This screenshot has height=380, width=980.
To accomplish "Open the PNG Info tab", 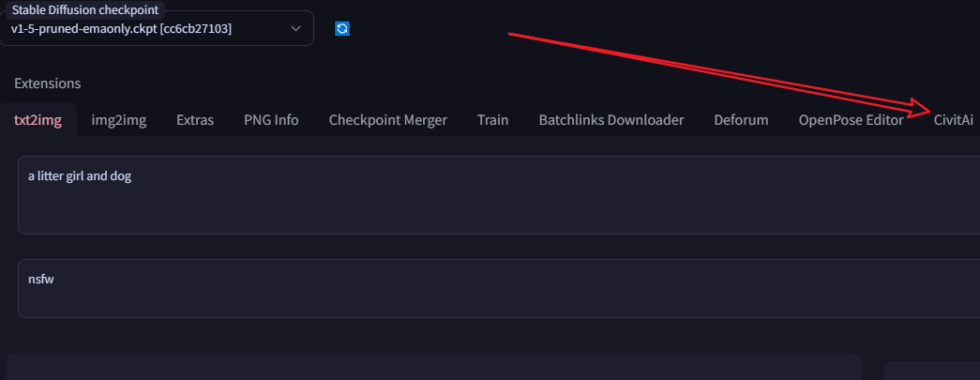I will tap(271, 120).
